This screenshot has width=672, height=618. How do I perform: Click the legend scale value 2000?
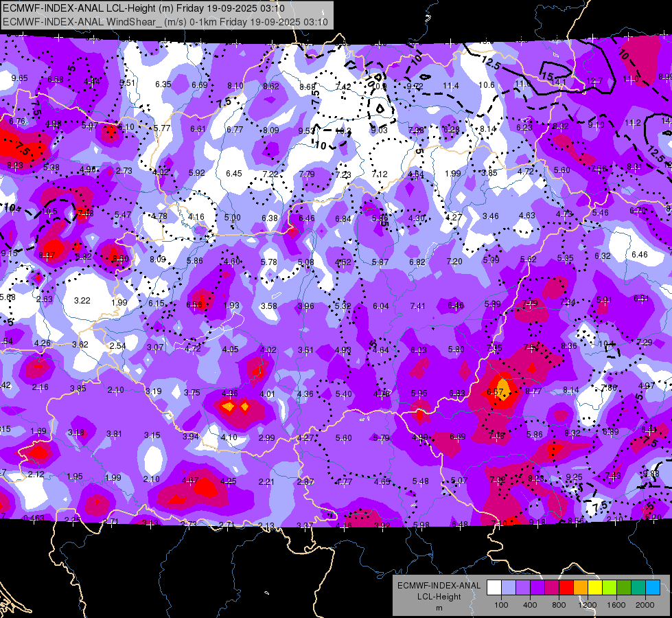tap(645, 605)
